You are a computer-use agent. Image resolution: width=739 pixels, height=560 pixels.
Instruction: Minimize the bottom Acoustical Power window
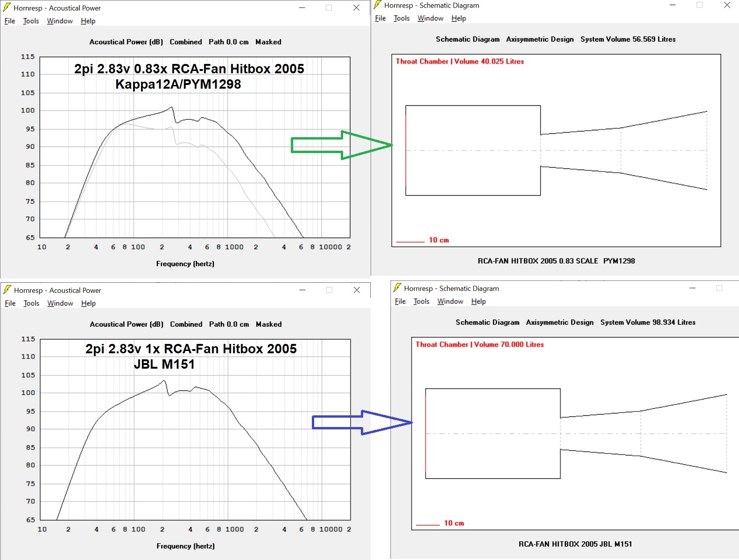303,290
